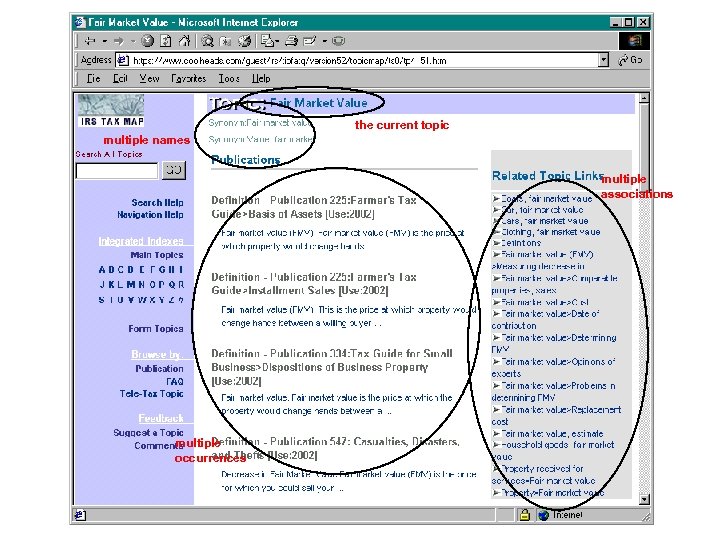Reload the page with the Refresh icon

coord(166,41)
